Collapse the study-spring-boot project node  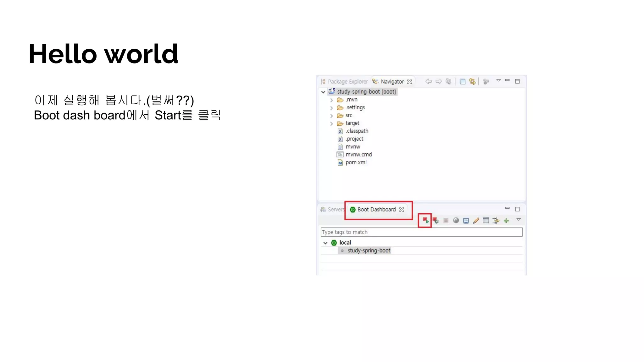323,92
